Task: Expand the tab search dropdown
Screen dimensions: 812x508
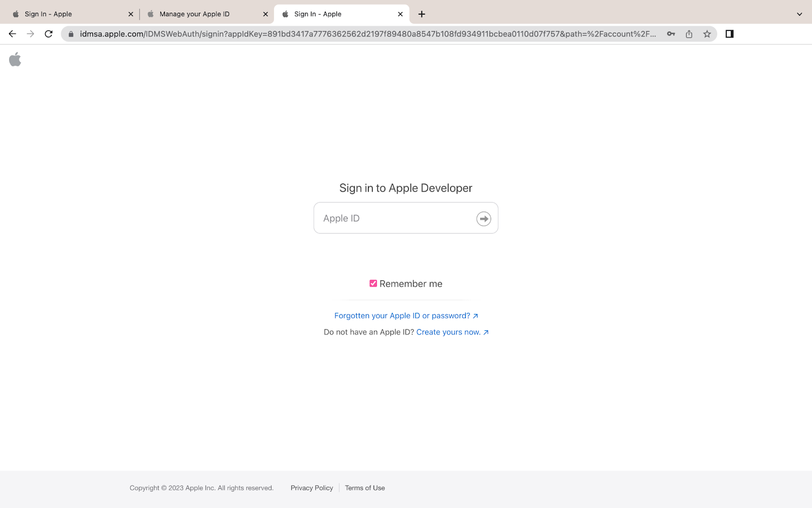Action: (x=799, y=14)
